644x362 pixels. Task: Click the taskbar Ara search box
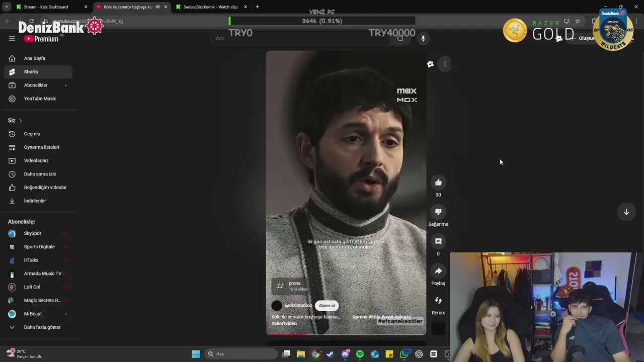(242, 354)
